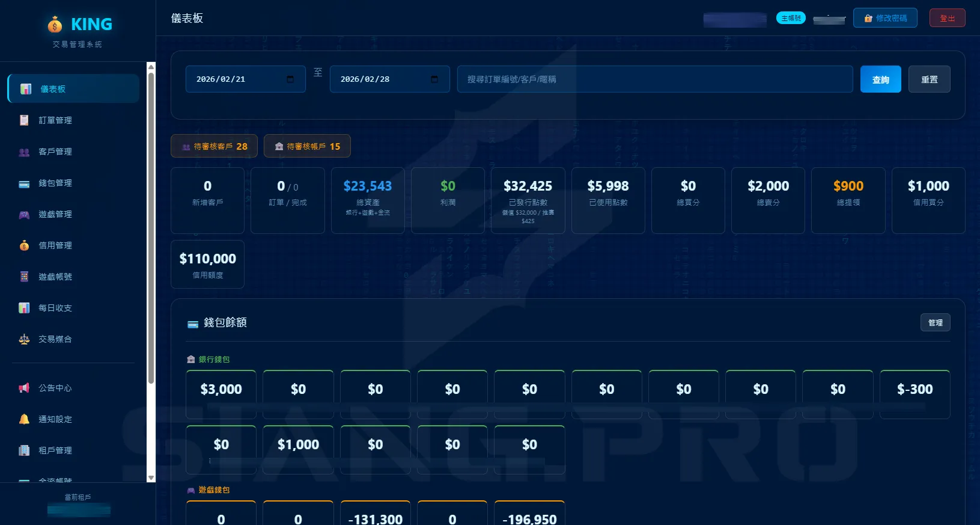Image resolution: width=980 pixels, height=525 pixels.
Task: Click the sidebar scrollbar down arrow
Action: [x=151, y=477]
